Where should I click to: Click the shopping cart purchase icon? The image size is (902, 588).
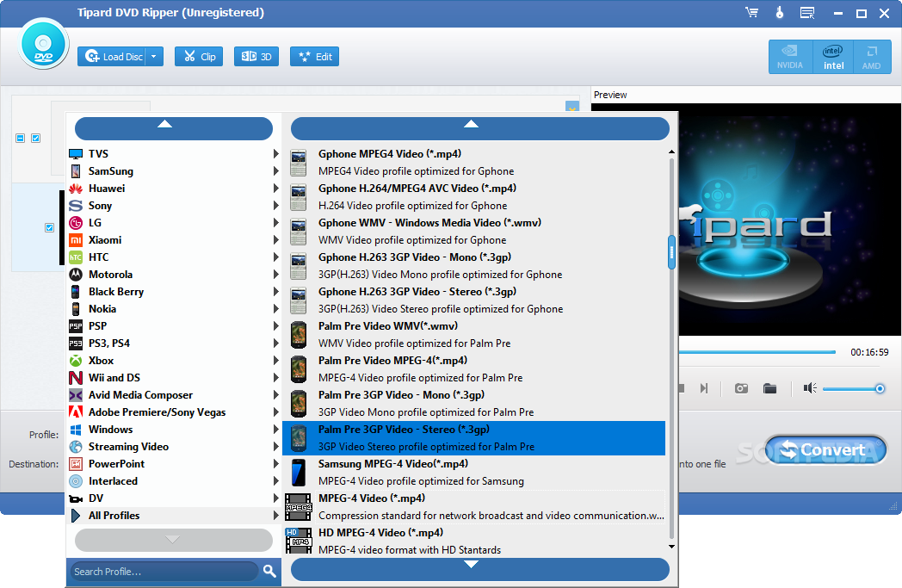click(x=751, y=13)
